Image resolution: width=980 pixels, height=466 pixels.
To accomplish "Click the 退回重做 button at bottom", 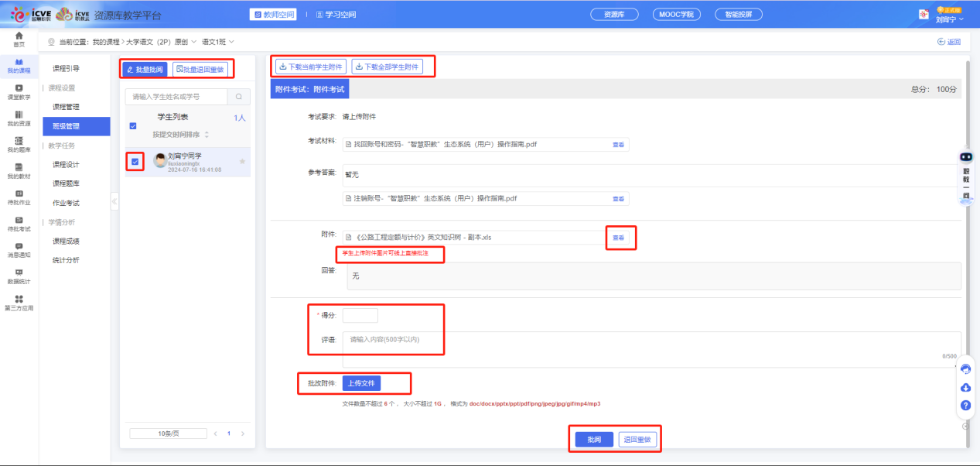I will pyautogui.click(x=638, y=440).
